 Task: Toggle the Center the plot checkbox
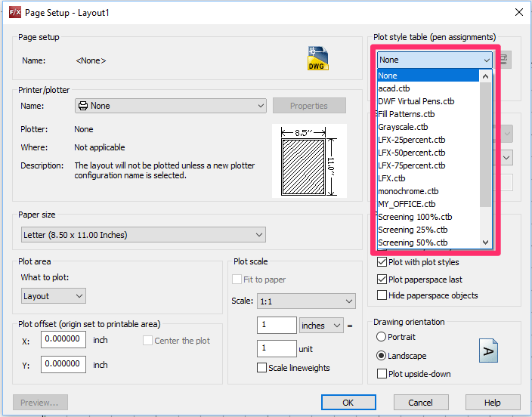[x=147, y=341]
